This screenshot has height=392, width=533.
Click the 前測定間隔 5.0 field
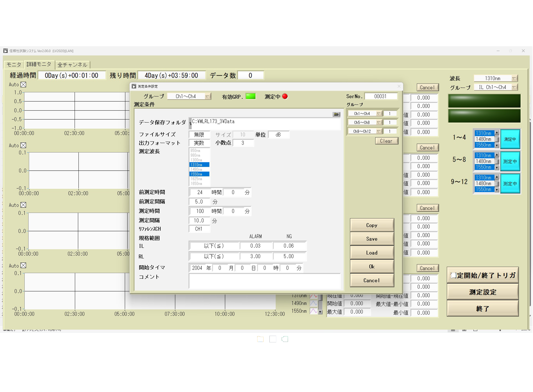[199, 202]
